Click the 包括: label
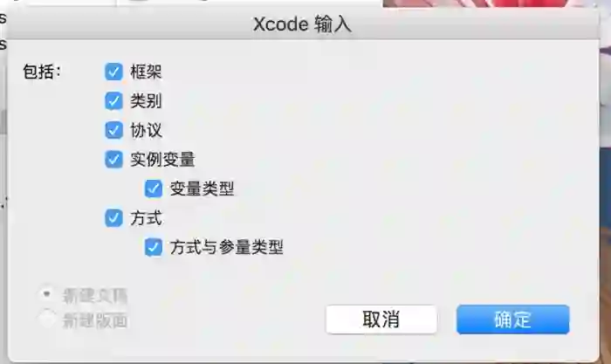Screen dimensions: 611x364 click(x=42, y=72)
